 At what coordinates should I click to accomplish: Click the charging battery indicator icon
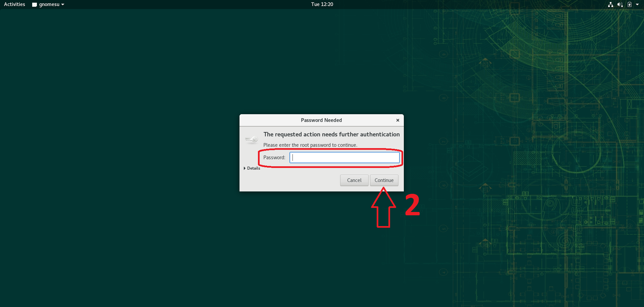[630, 4]
